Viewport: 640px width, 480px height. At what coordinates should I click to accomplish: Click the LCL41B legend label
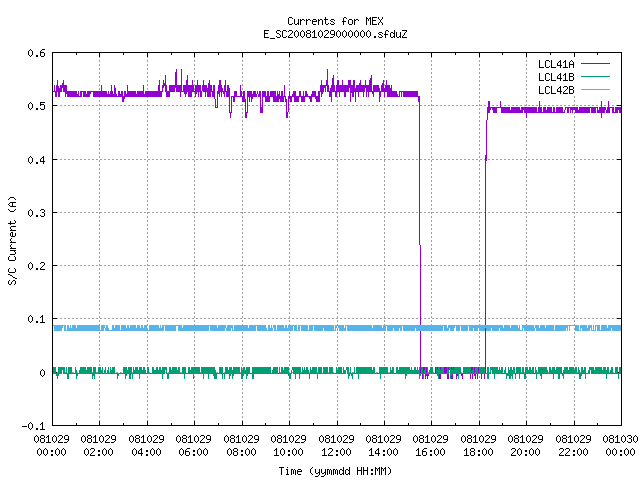point(556,77)
